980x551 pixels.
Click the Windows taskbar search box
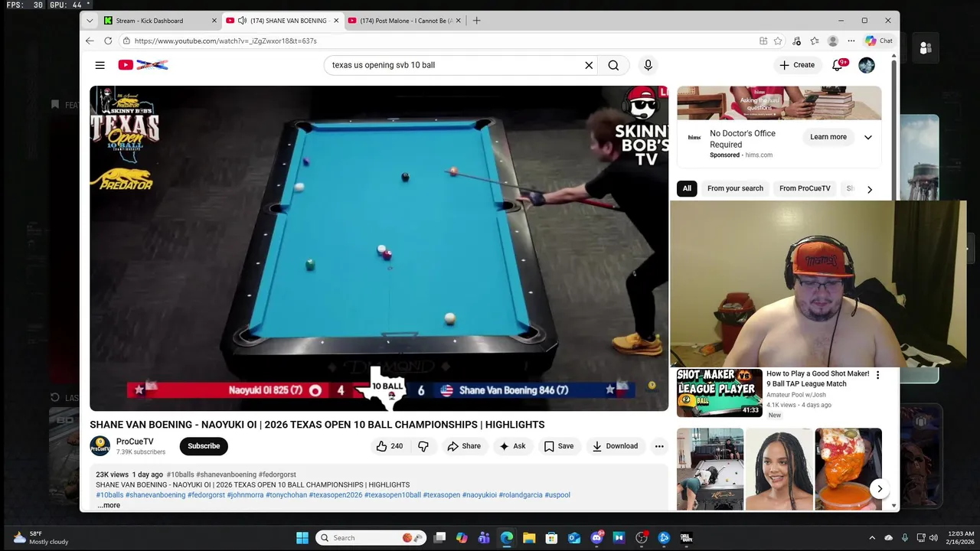point(371,538)
